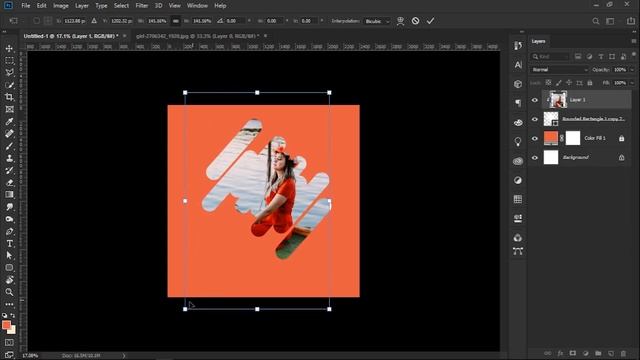Toggle lock transparent pixels in Layers panel
This screenshot has height=360, width=640.
tap(548, 83)
